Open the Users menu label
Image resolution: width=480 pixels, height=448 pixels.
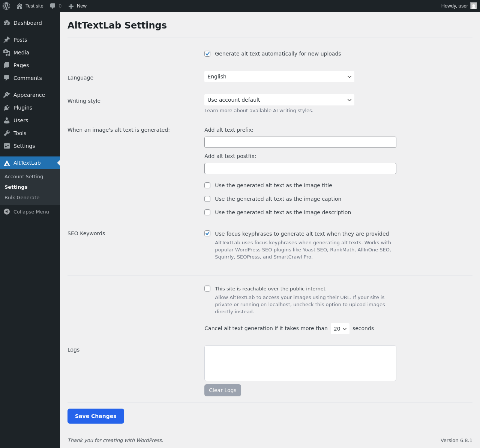[x=21, y=120]
